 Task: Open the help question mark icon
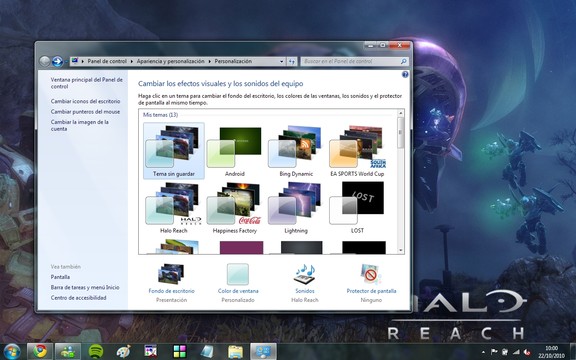coord(405,75)
